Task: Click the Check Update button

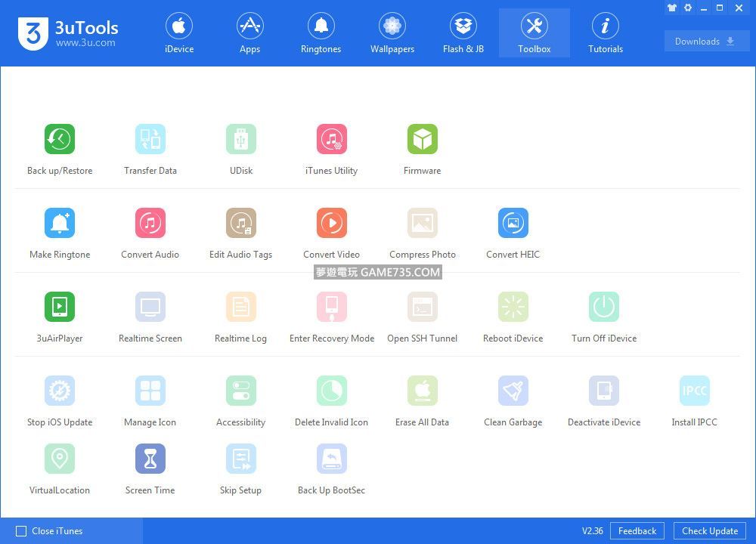Action: [x=709, y=531]
